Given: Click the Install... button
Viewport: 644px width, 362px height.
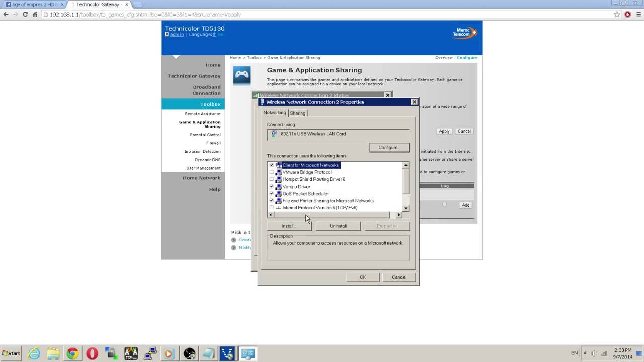Looking at the screenshot, I should point(289,226).
